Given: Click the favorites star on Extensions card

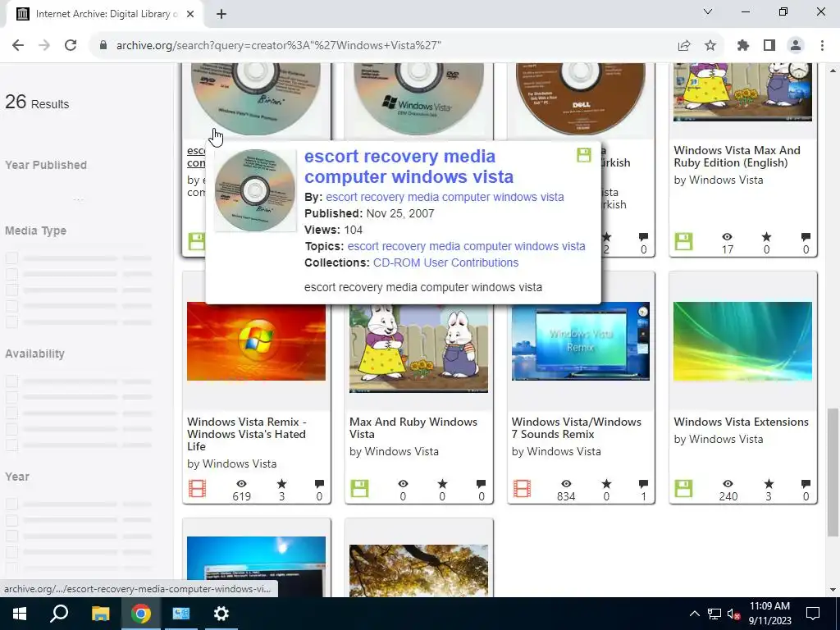Looking at the screenshot, I should 768,484.
